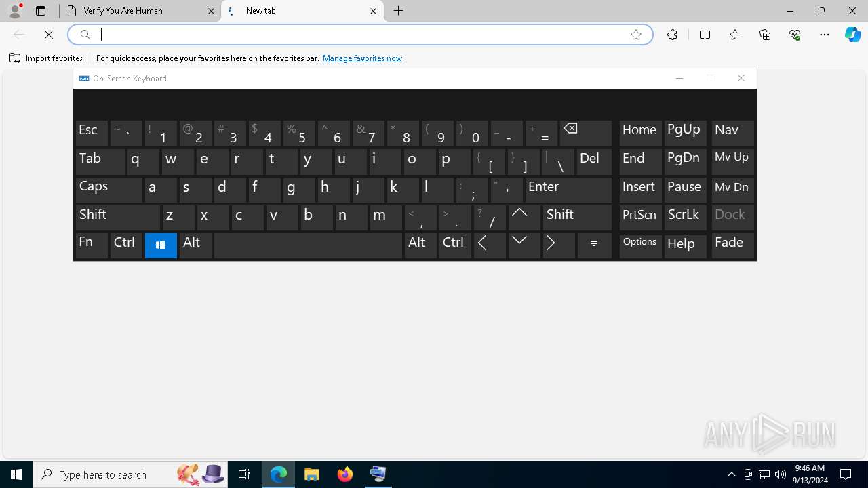Click the Fade key

[732, 245]
